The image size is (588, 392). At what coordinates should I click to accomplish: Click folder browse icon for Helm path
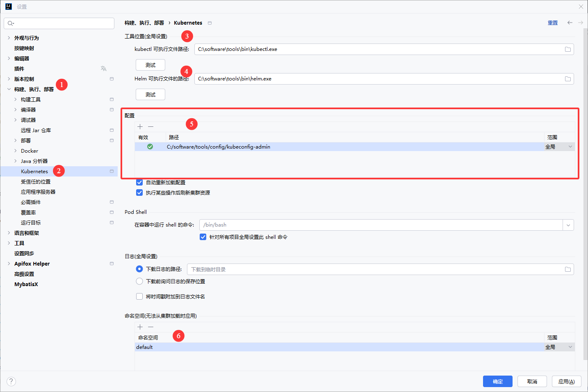click(567, 79)
